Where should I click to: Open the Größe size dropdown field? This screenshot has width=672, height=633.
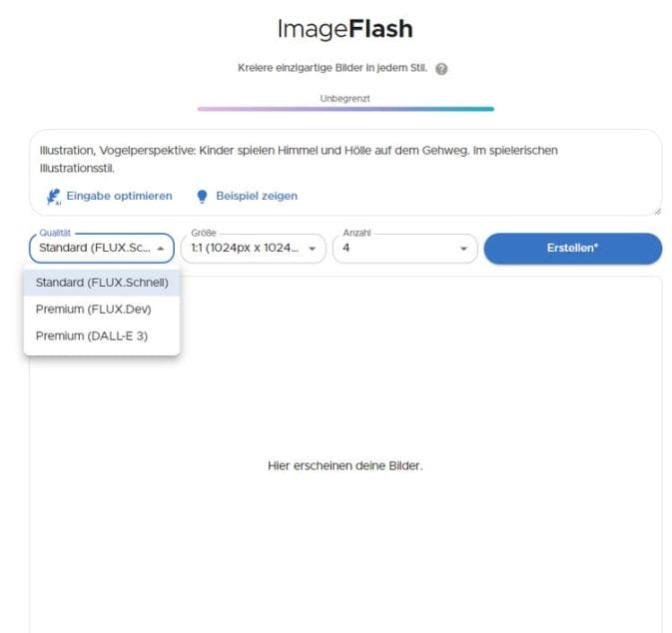point(245,249)
